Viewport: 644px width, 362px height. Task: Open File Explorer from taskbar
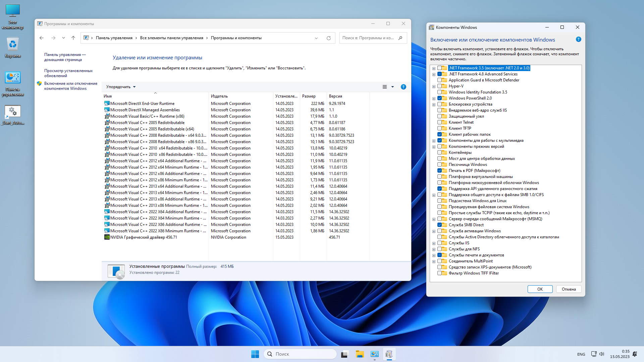pyautogui.click(x=360, y=354)
